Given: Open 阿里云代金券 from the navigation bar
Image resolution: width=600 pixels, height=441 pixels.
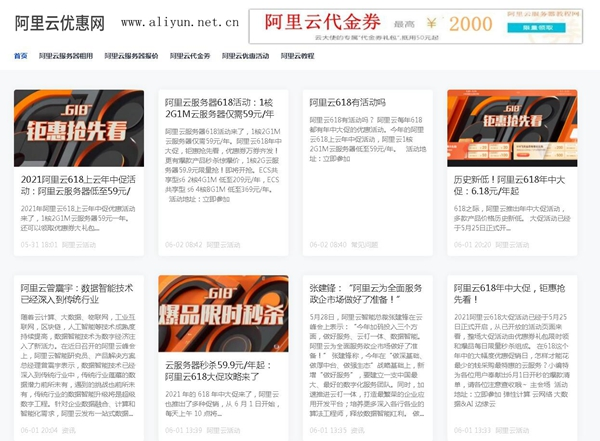Looking at the screenshot, I should pyautogui.click(x=190, y=56).
